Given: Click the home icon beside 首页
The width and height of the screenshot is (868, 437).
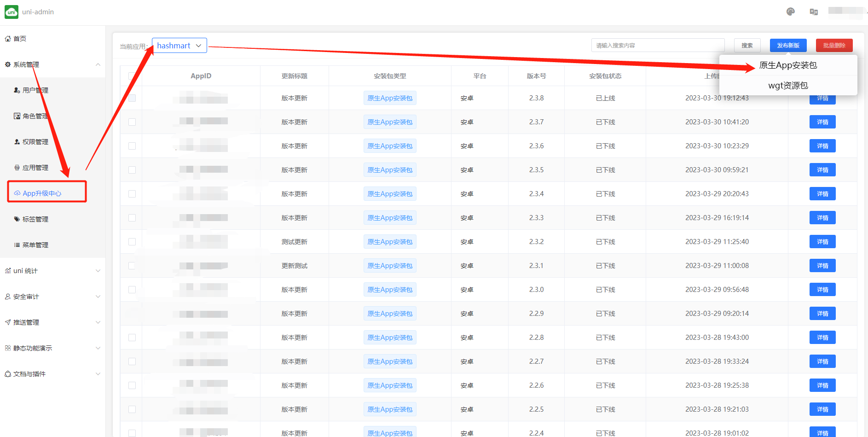Looking at the screenshot, I should 8,39.
